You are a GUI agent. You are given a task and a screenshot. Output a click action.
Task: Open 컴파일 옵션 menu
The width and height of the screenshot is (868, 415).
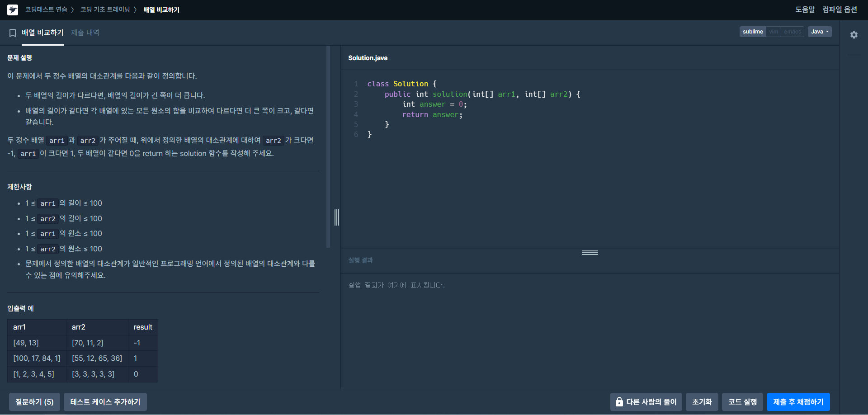840,9
